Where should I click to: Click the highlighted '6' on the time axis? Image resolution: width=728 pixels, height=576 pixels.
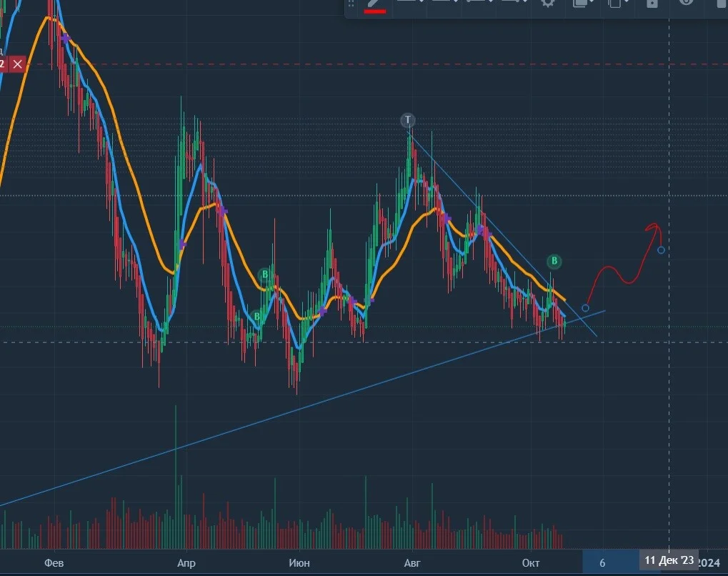[602, 563]
